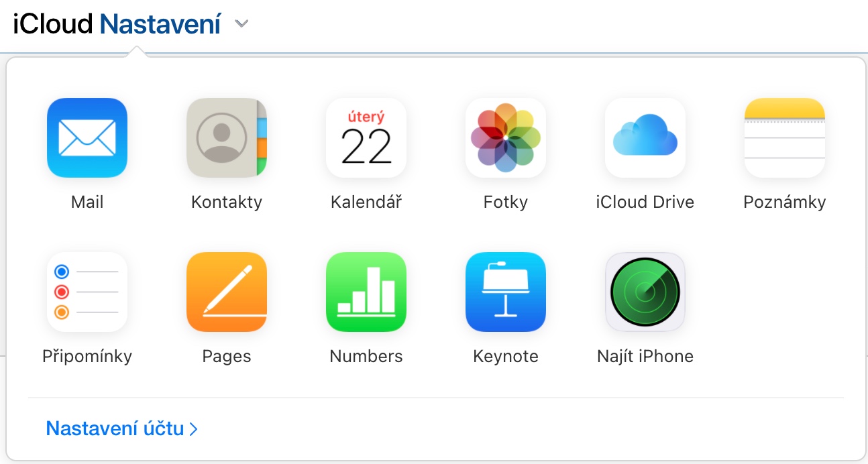868x464 pixels.
Task: Select the iCloud Drive text label
Action: [x=645, y=202]
